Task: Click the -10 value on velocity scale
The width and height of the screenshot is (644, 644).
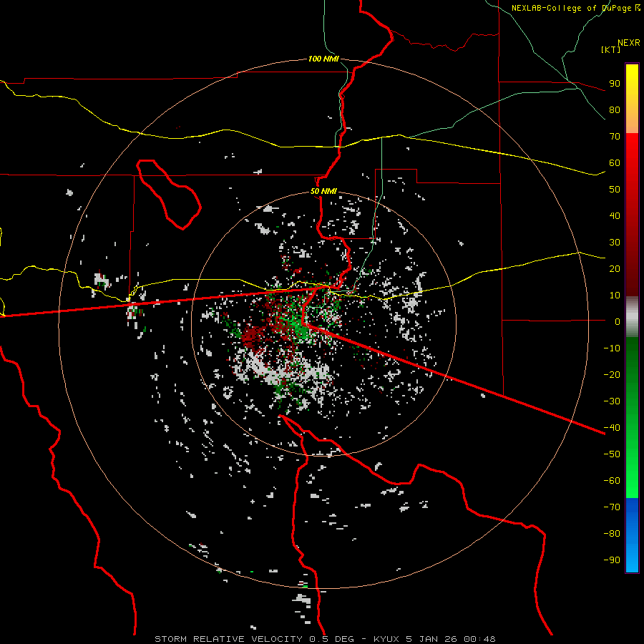Action: tap(612, 348)
